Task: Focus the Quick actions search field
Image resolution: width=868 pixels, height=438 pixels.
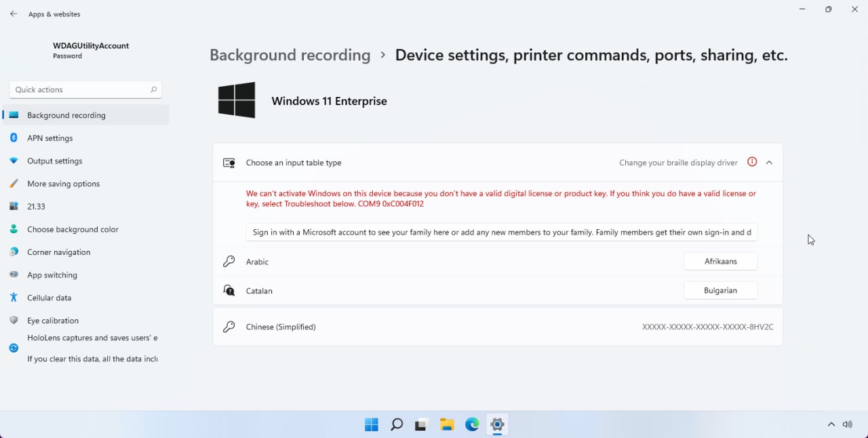Action: coord(85,89)
